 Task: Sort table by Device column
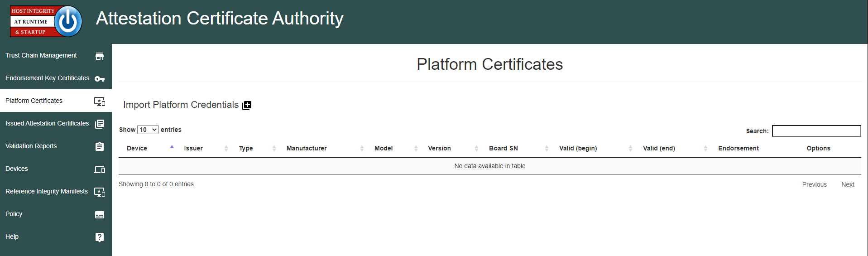(147, 148)
